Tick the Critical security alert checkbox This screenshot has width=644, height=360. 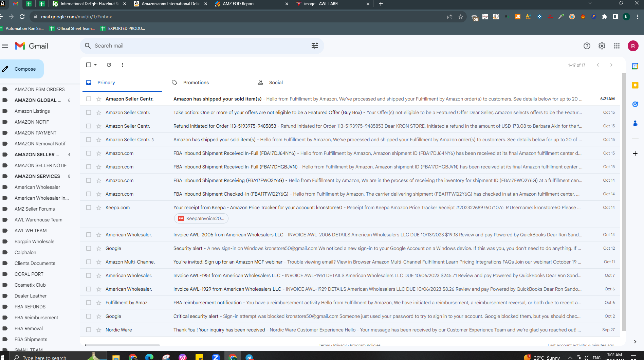(x=89, y=316)
